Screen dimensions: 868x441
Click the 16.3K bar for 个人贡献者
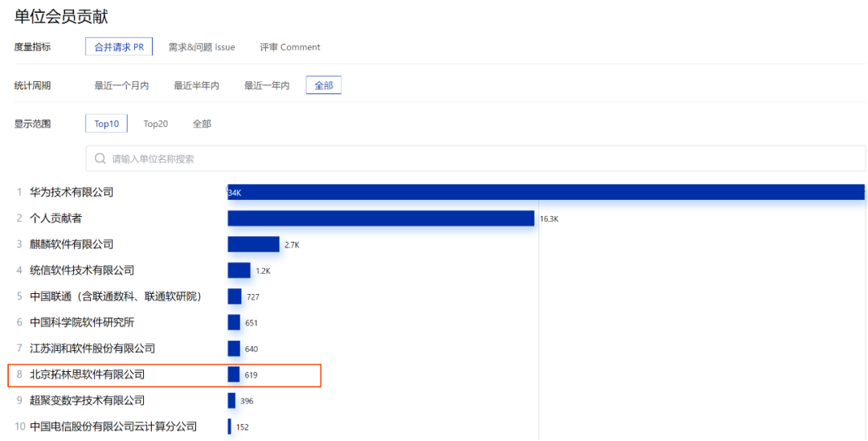pyautogui.click(x=381, y=218)
